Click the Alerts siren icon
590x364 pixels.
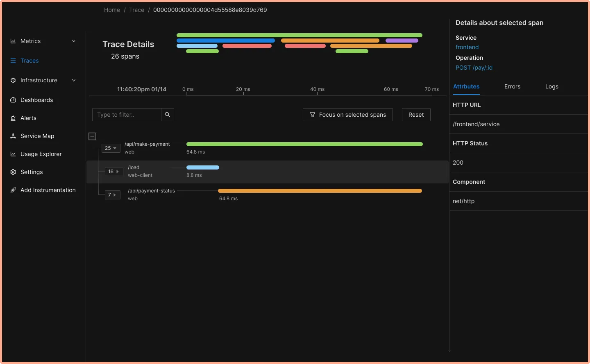(13, 118)
